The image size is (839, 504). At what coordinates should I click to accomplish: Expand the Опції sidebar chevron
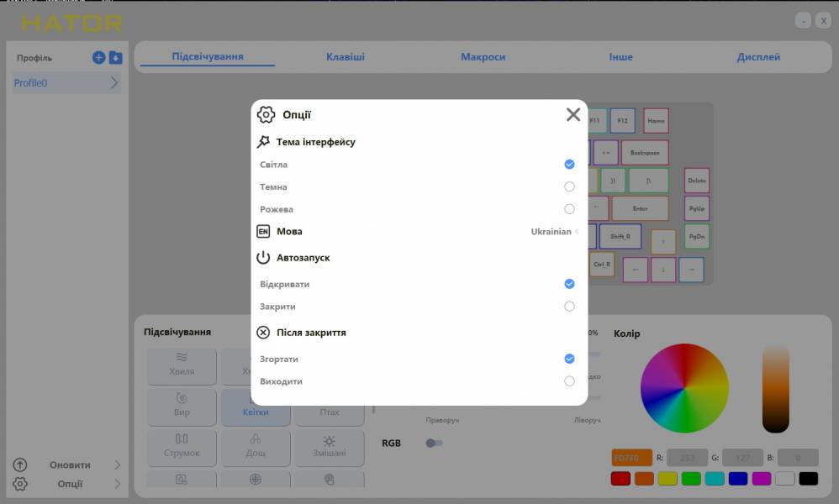pyautogui.click(x=117, y=484)
